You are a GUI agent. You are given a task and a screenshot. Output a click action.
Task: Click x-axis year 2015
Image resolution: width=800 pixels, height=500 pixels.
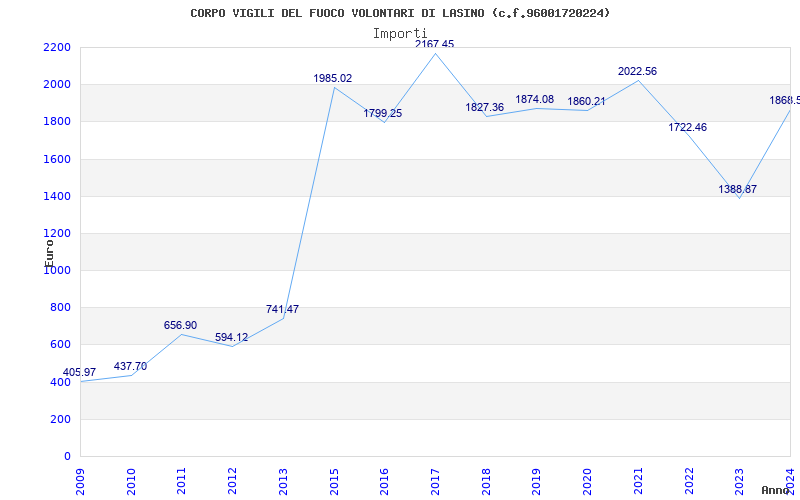334,482
